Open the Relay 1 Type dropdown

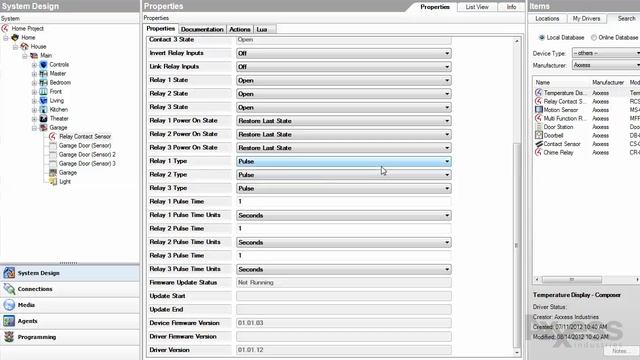[x=344, y=161]
